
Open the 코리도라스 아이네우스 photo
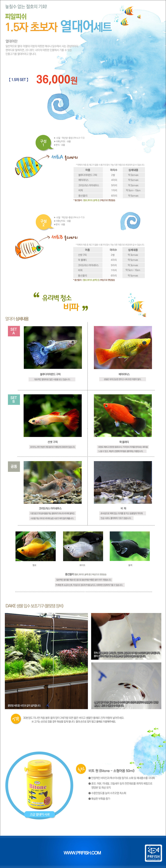[x=53, y=482]
